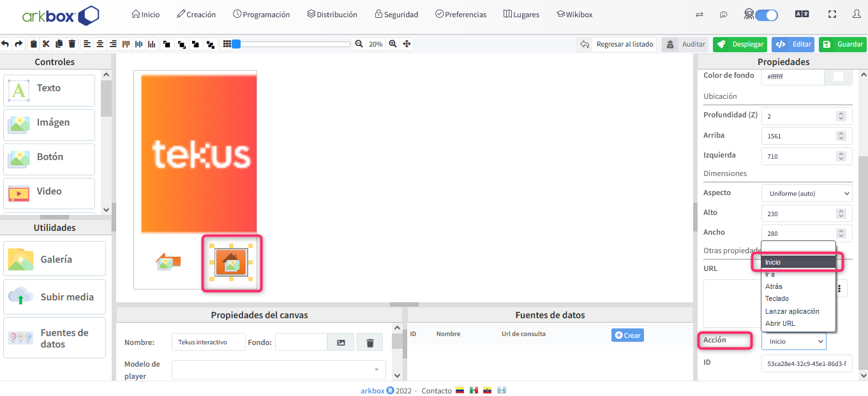Toggle the grid view icon in the toolbar
Screen dimensions: 868x396
coord(226,44)
